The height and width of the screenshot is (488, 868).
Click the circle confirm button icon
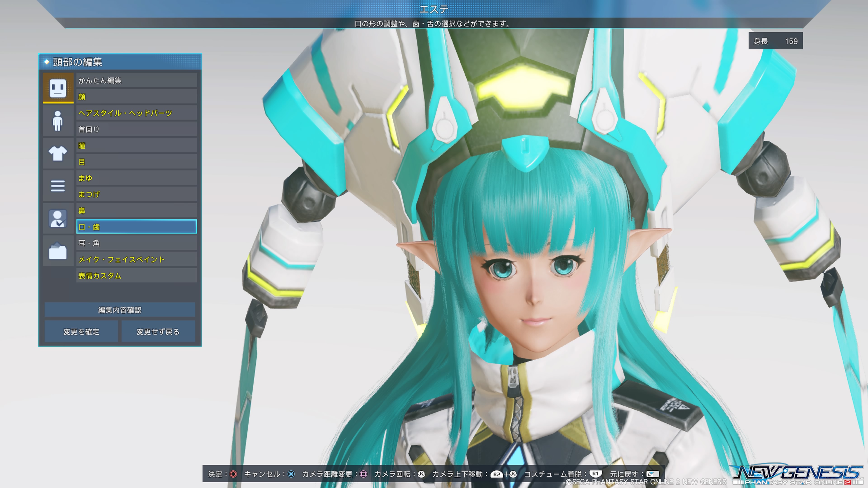(x=233, y=474)
